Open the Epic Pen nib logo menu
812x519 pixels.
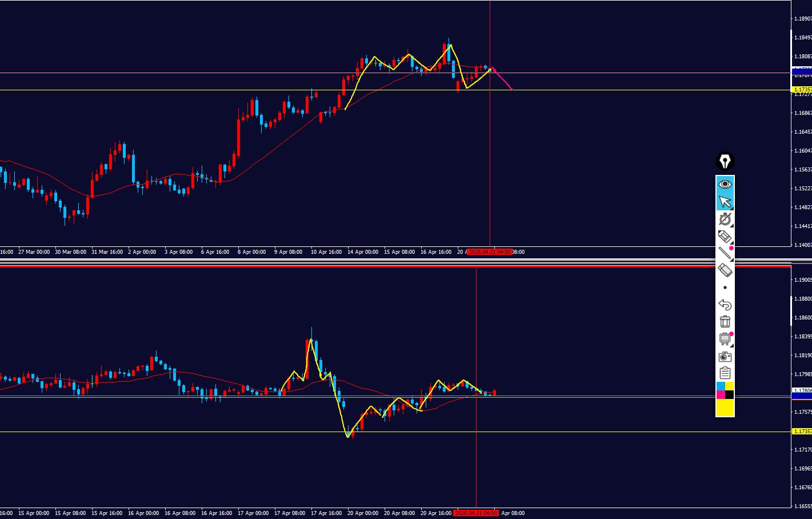pyautogui.click(x=725, y=162)
